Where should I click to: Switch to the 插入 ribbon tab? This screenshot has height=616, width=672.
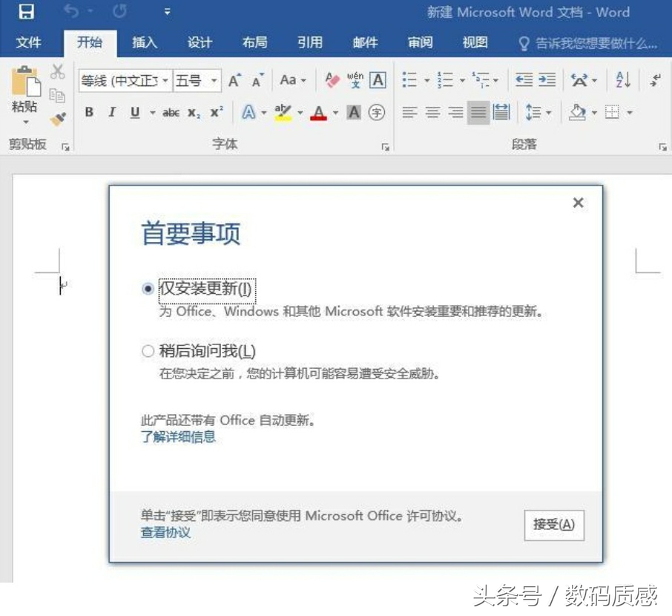pyautogui.click(x=145, y=43)
